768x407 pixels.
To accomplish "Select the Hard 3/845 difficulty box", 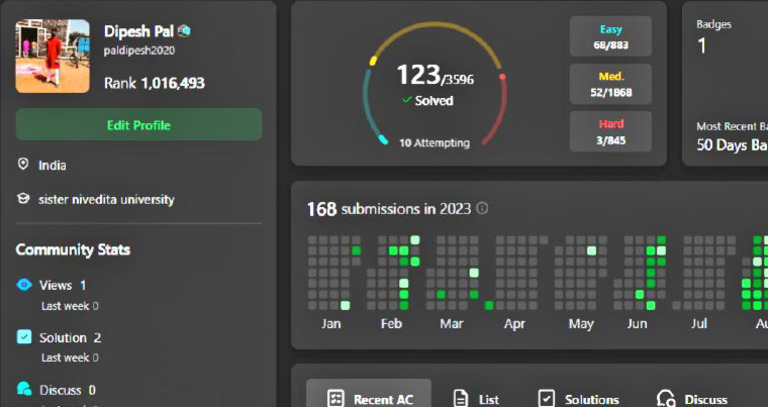I will point(610,132).
